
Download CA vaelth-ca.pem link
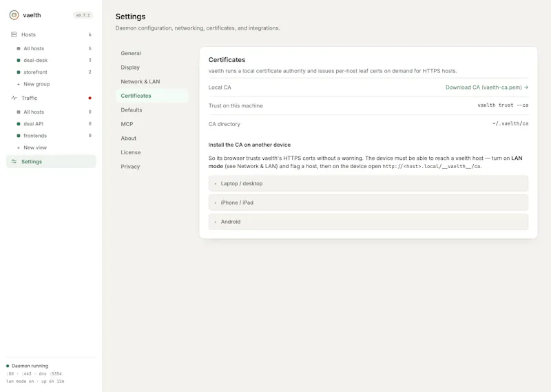487,87
